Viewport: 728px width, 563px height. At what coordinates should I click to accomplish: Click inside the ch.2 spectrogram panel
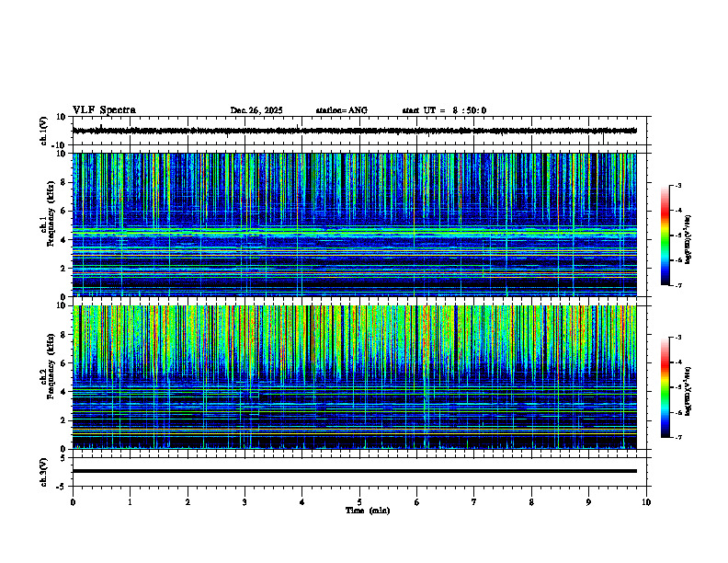pyautogui.click(x=355, y=377)
